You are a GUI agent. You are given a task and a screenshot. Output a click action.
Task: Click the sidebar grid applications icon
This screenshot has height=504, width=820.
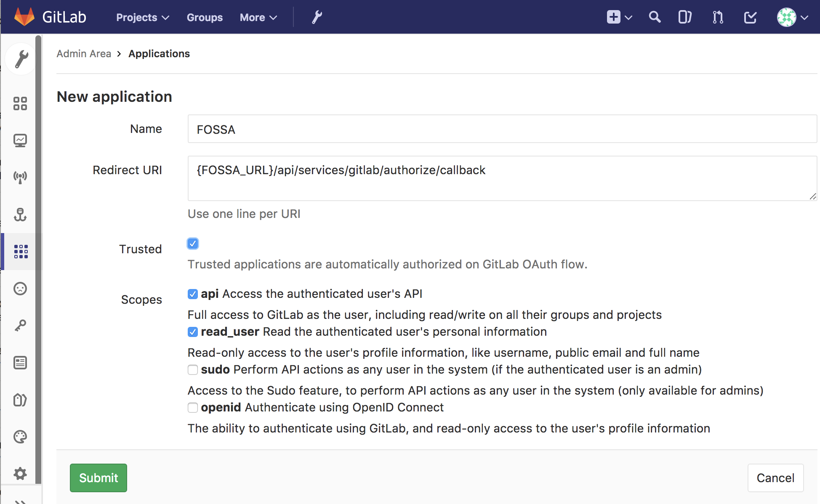(21, 251)
